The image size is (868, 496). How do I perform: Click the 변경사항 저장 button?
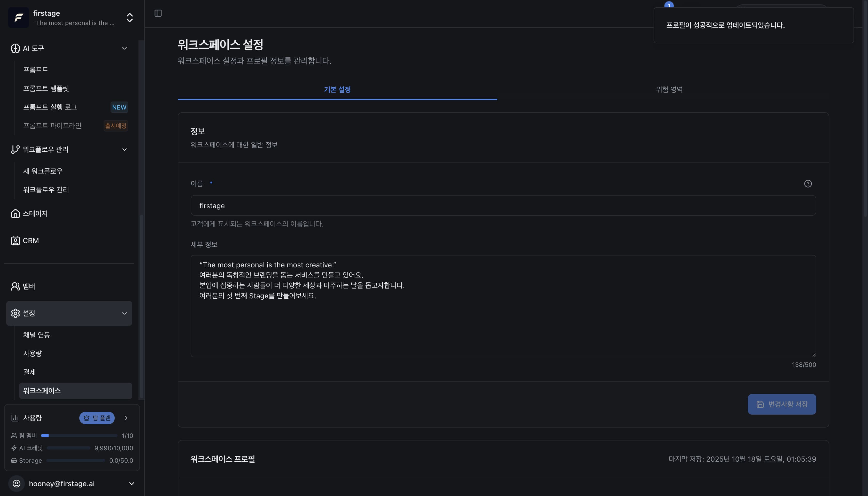click(x=781, y=404)
